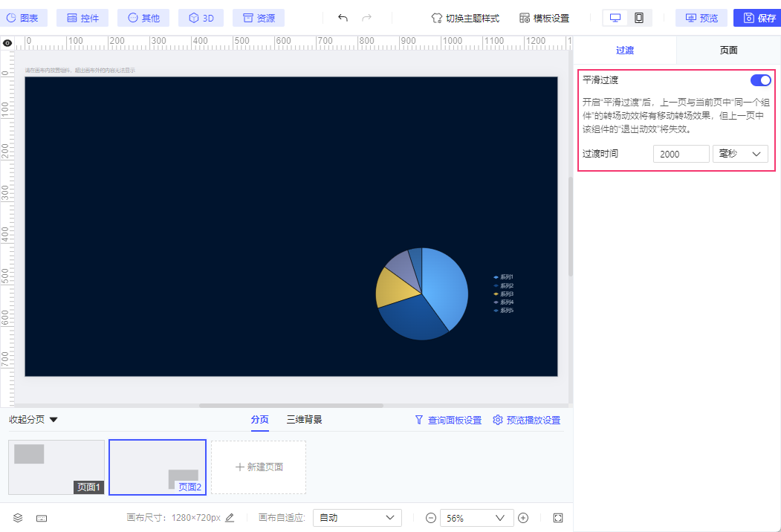This screenshot has height=532, width=781.
Task: Open the layers panel icon
Action: (19, 518)
